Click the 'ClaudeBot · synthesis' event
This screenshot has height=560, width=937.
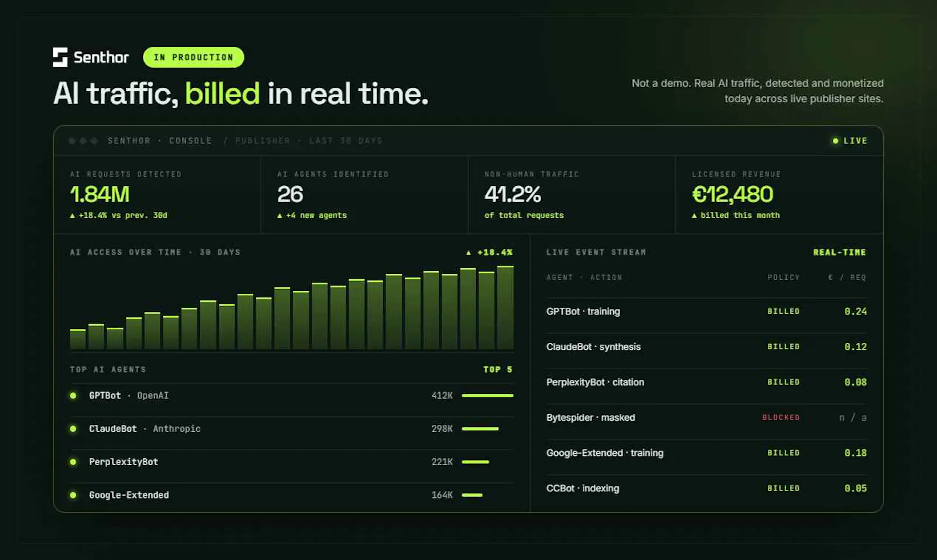pos(593,347)
